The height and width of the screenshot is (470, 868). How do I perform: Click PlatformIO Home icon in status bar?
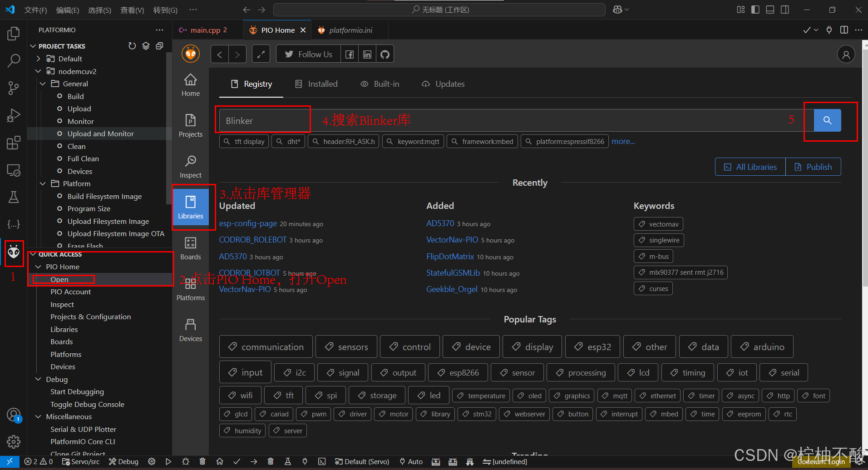[220, 461]
